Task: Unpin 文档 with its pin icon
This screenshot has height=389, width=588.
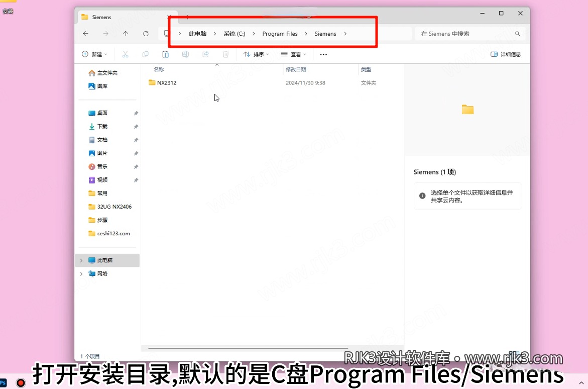Action: [136, 140]
